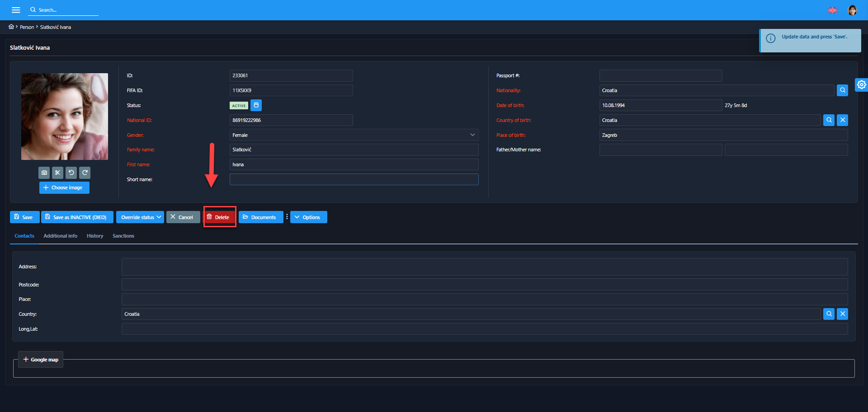Rotate photo counter-clockwise

click(x=71, y=173)
